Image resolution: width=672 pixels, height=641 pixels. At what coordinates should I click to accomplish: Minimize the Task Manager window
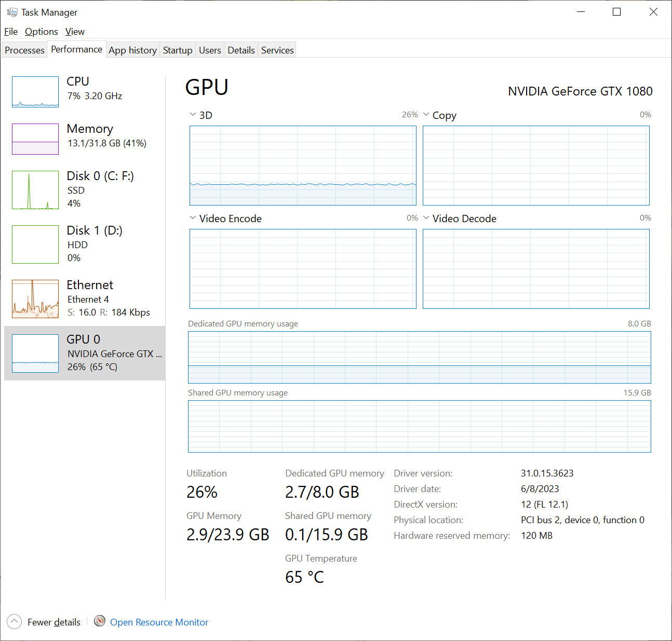tap(581, 12)
